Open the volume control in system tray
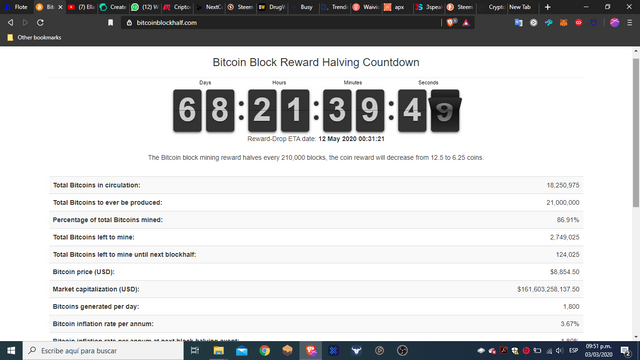 559,351
